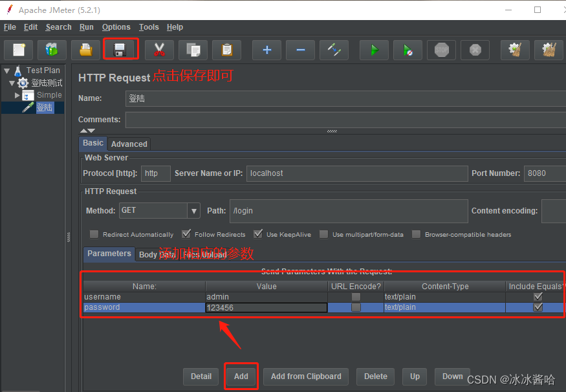Start the test with the green play icon

click(x=374, y=50)
